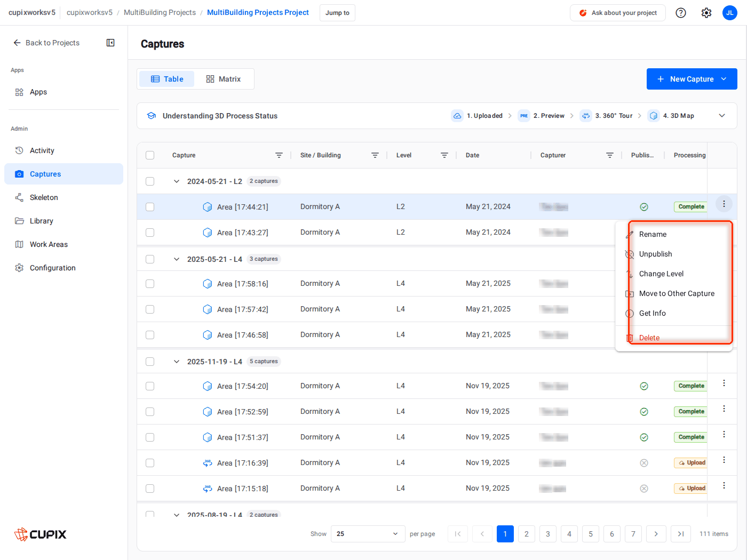747x560 pixels.
Task: Open the MultiBuilding Projects breadcrumb
Action: click(160, 12)
